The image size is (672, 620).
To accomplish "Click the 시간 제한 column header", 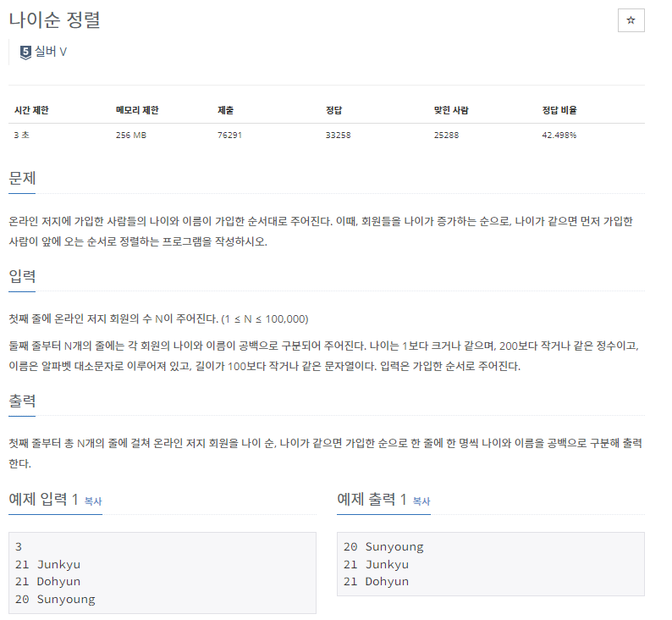I will pos(31,110).
